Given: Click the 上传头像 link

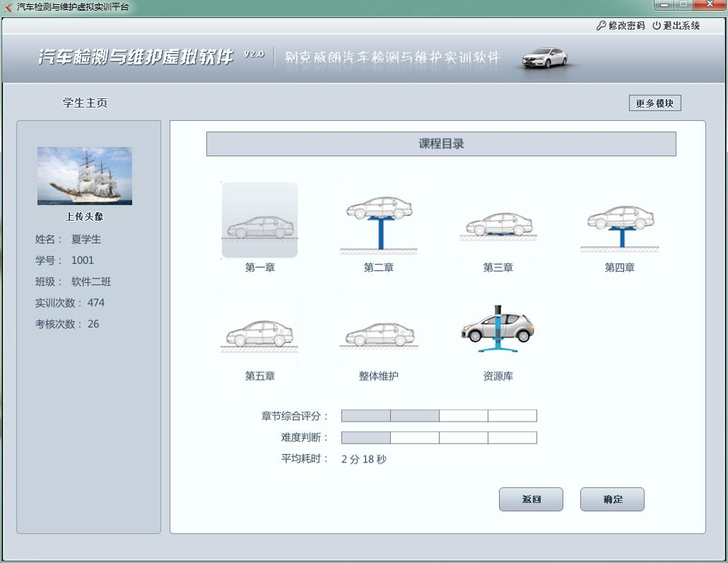Looking at the screenshot, I should [85, 217].
